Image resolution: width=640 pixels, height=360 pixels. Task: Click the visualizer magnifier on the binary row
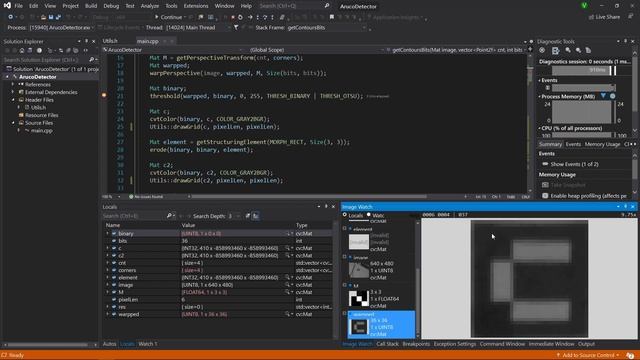tap(287, 233)
